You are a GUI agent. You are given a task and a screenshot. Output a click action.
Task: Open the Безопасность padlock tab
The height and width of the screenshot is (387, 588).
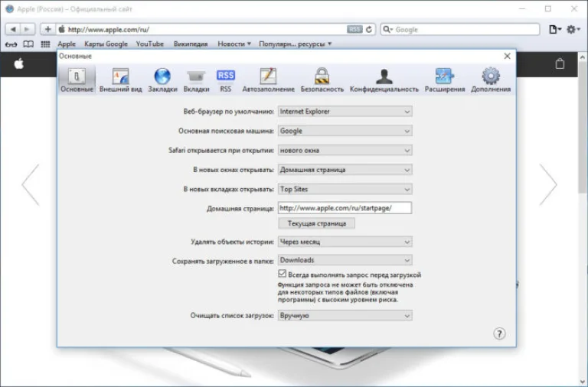coord(322,80)
